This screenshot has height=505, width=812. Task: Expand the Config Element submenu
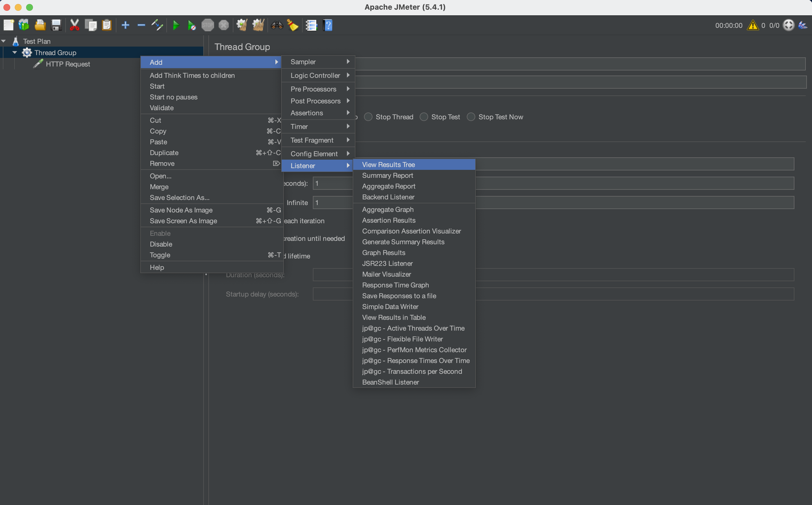pyautogui.click(x=318, y=154)
